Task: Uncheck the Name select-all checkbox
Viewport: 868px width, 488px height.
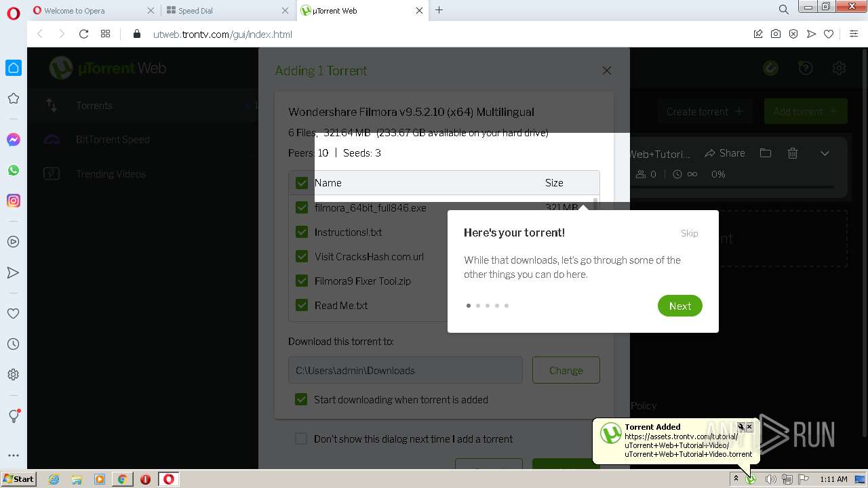Action: click(x=302, y=183)
